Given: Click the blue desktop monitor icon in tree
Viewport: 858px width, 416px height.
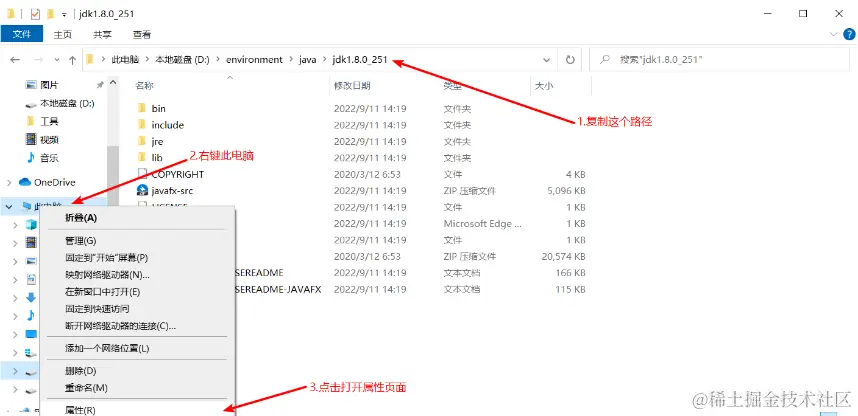Looking at the screenshot, I should pyautogui.click(x=31, y=333).
